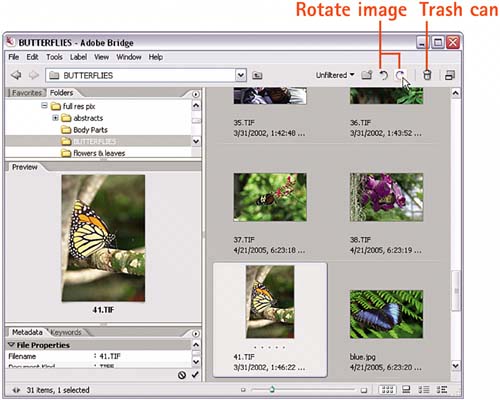The height and width of the screenshot is (400, 500).
Task: Open the File menu
Action: 14,57
